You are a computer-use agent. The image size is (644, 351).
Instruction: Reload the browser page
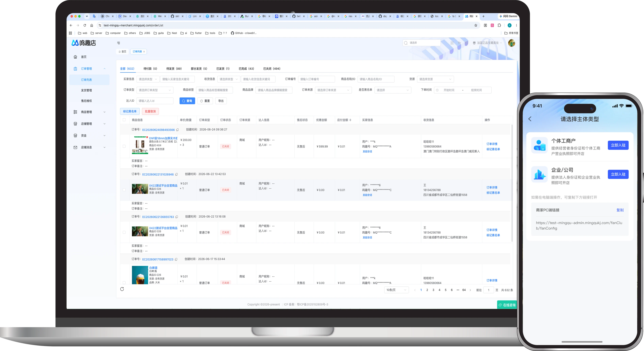[x=85, y=25]
